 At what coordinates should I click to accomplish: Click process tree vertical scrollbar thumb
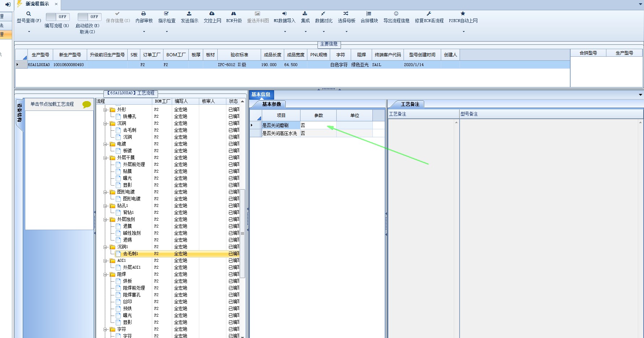243,234
